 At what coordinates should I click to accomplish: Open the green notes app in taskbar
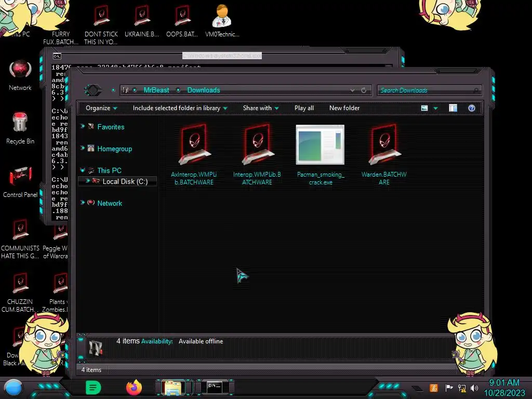93,388
